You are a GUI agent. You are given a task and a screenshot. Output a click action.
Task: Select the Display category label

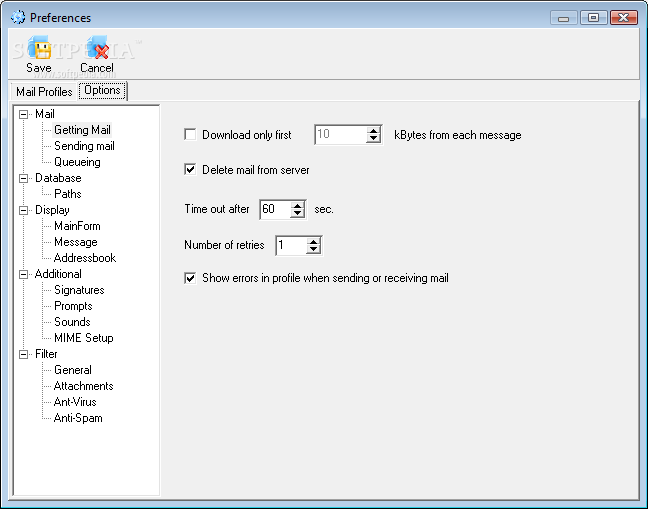click(x=52, y=210)
